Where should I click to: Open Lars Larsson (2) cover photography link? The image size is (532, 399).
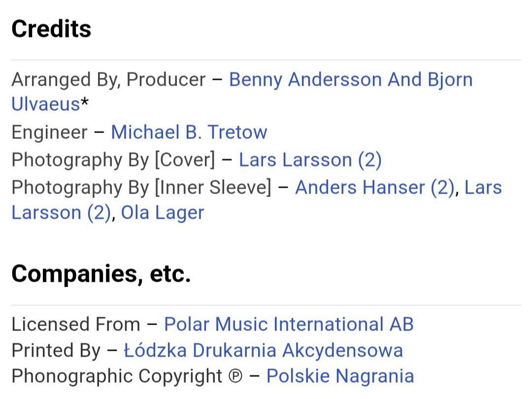click(310, 160)
